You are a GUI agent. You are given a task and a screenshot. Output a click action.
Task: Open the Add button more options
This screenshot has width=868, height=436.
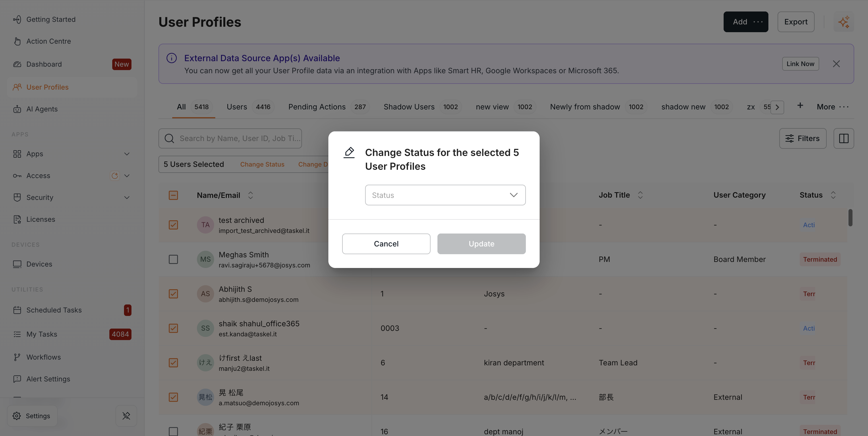click(x=758, y=22)
